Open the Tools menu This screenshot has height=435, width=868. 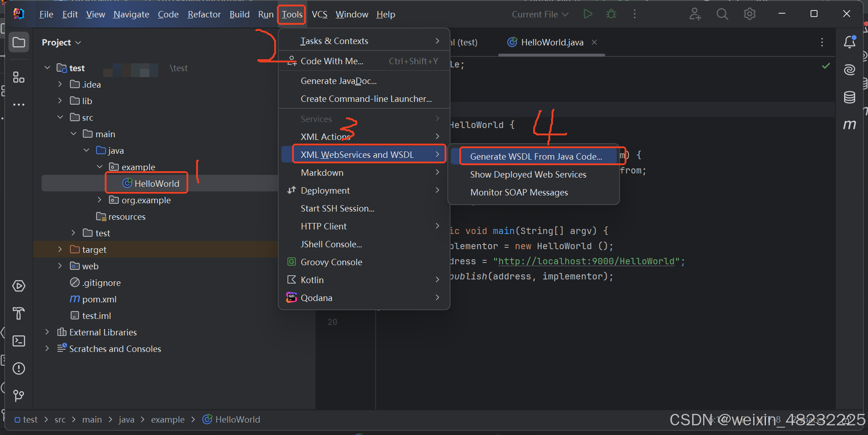tap(292, 14)
